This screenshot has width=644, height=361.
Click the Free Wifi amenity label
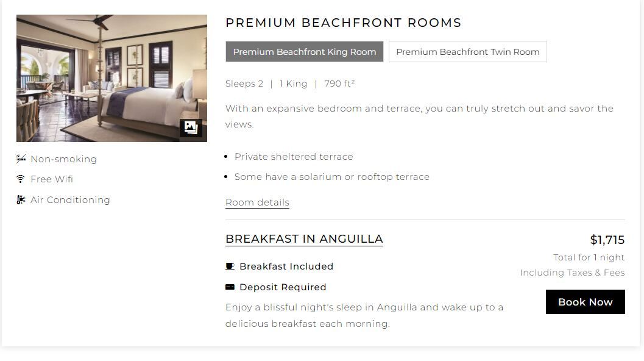click(x=52, y=179)
